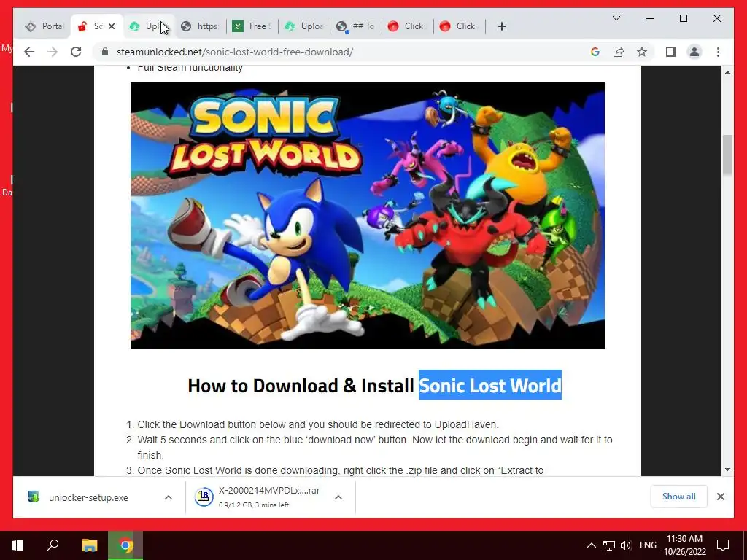Click the address bar URL
Viewport: 747px width, 560px height.
[235, 52]
